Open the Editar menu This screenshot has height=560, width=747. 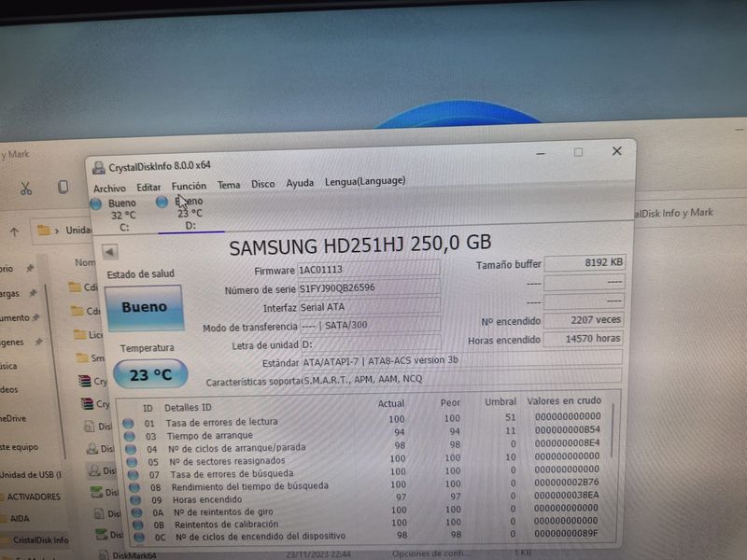148,188
